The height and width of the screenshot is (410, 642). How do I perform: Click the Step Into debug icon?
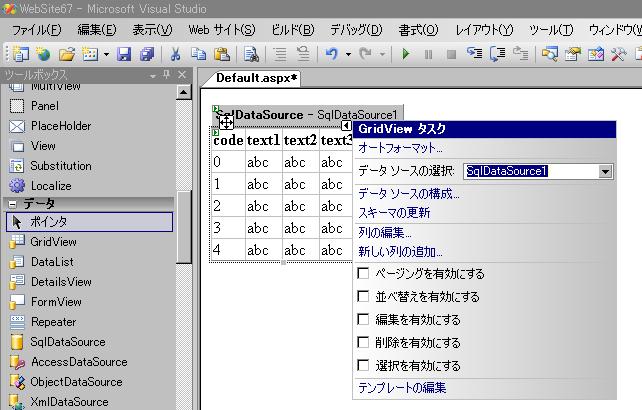(475, 54)
